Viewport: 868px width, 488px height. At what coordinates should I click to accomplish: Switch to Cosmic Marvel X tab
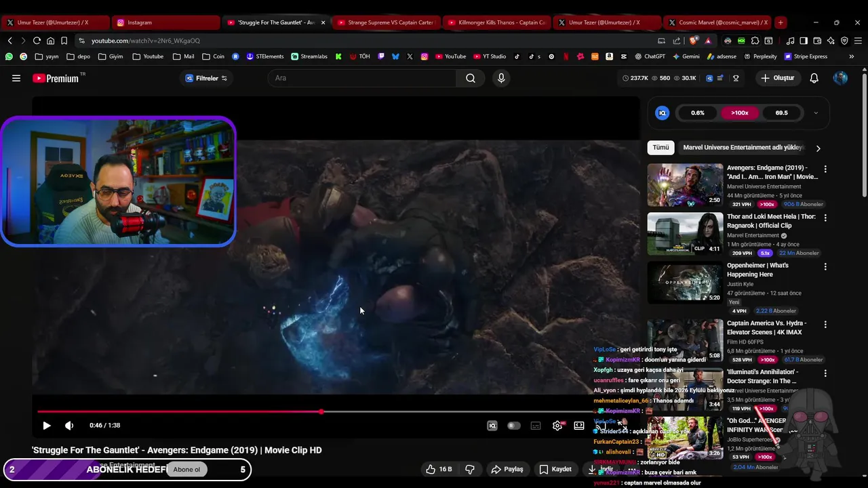(x=717, y=22)
